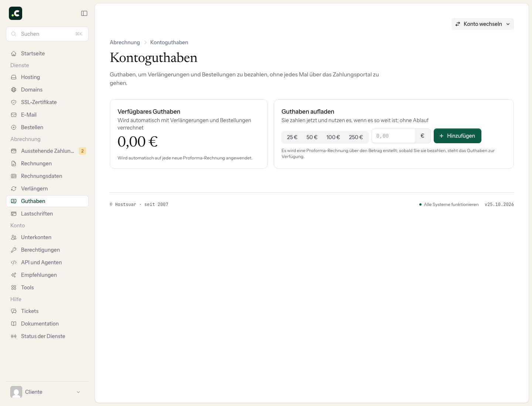Click the Alle Systeme funktionieren status
This screenshot has height=406, width=532.
pyautogui.click(x=449, y=204)
